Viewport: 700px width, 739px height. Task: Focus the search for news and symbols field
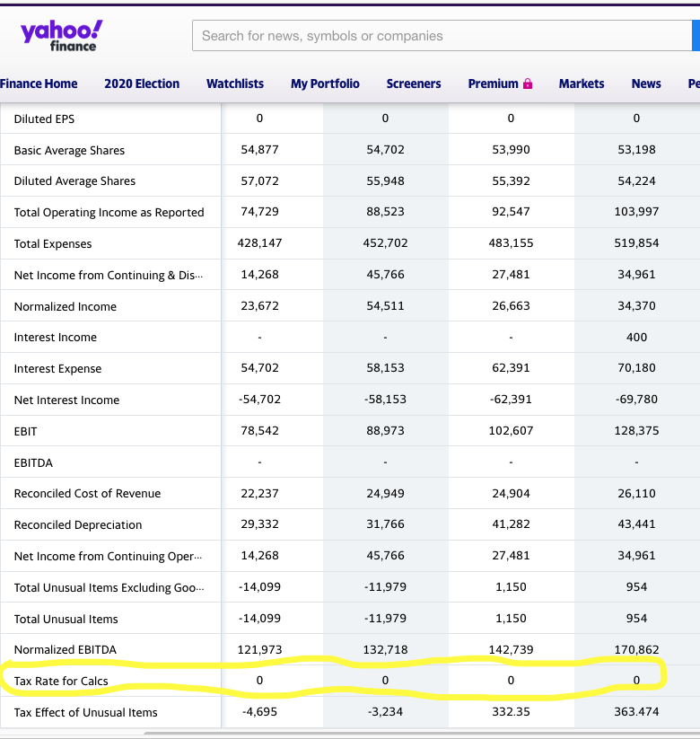442,36
